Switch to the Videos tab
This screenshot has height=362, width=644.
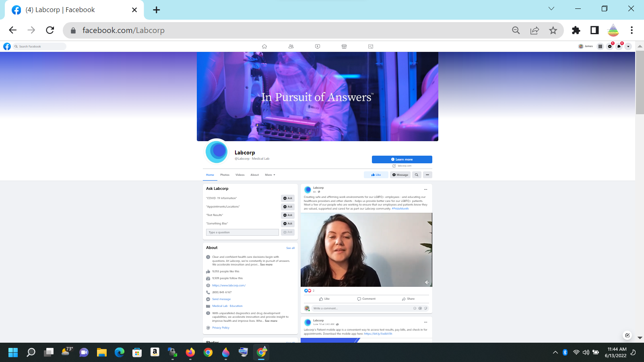[x=240, y=175]
